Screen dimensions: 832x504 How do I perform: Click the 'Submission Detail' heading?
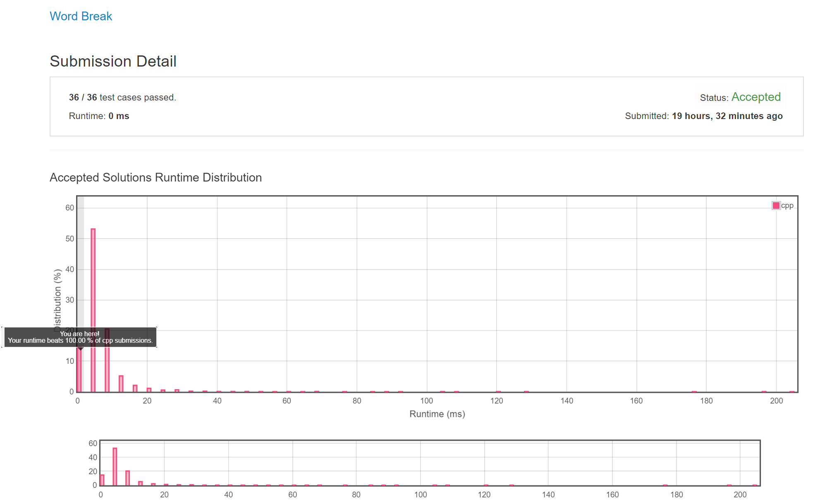tap(113, 61)
